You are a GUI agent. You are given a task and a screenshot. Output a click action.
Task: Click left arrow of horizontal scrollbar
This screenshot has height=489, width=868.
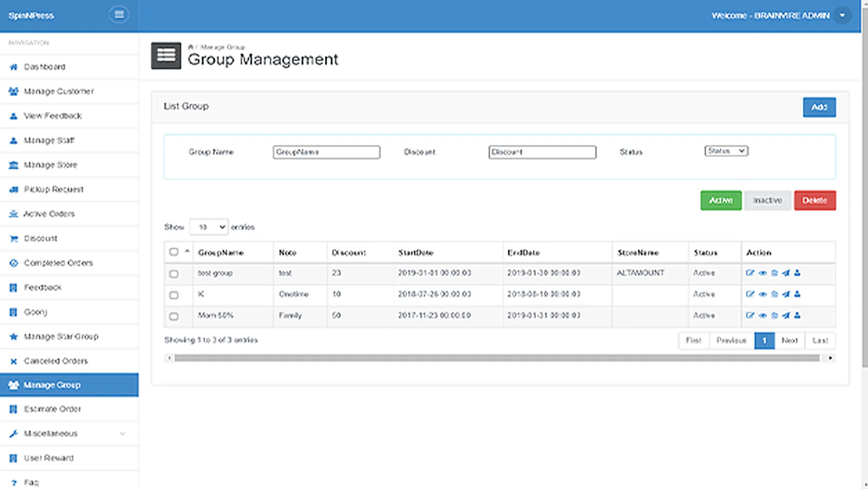click(x=169, y=358)
